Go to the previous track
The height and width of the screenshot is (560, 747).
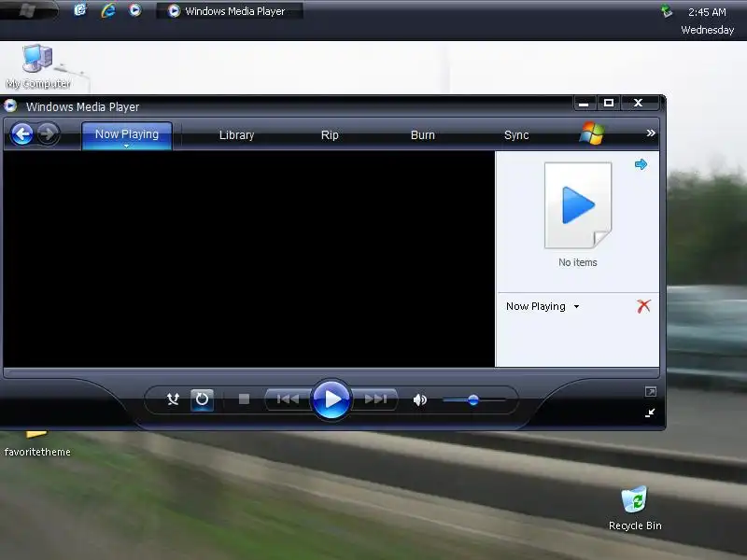tap(288, 399)
